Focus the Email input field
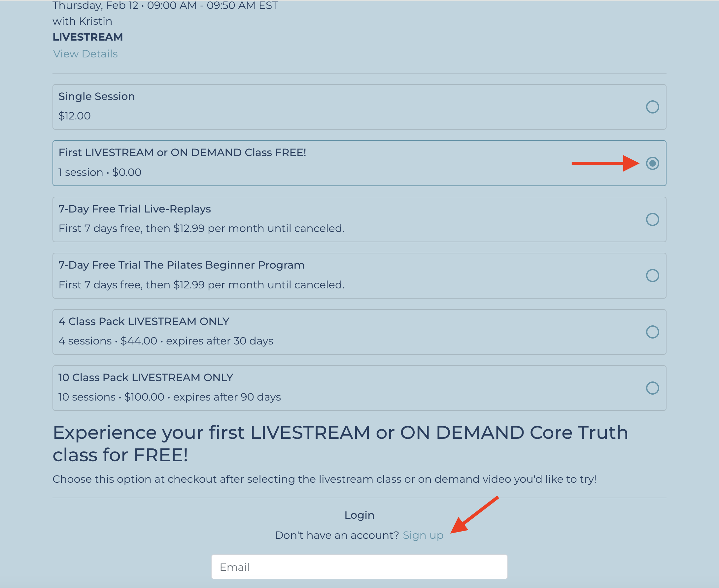This screenshot has height=588, width=719. coord(359,567)
